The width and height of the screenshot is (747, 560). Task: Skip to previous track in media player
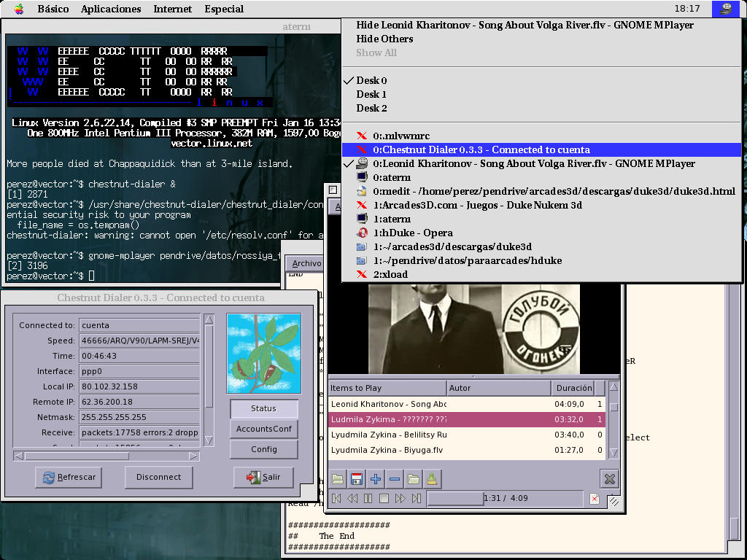(336, 498)
